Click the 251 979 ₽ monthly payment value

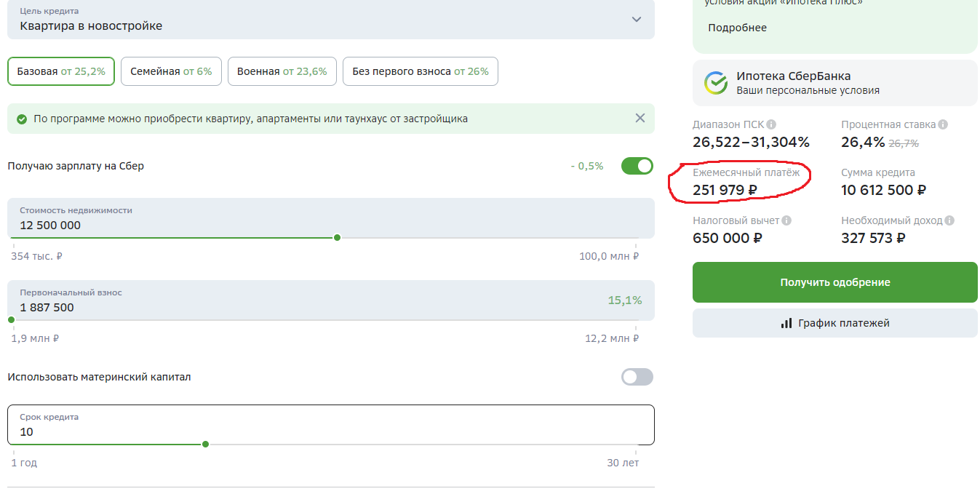tap(725, 191)
